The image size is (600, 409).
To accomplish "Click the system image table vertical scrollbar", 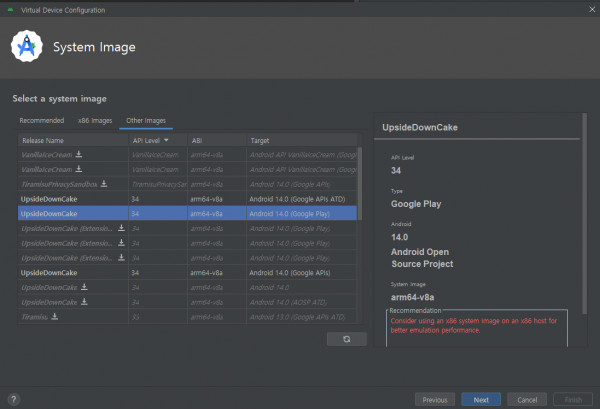I will [360, 184].
